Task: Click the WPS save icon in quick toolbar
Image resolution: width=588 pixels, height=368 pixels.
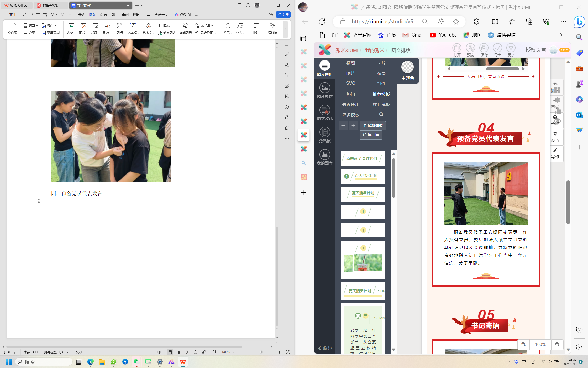Action: (24, 14)
